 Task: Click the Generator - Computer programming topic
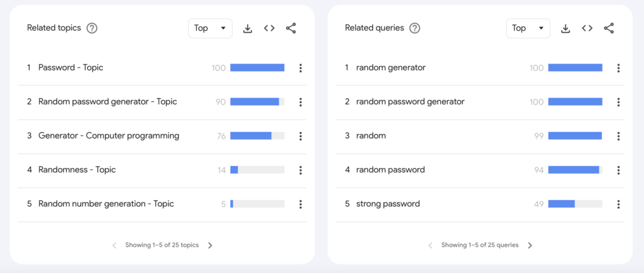108,136
